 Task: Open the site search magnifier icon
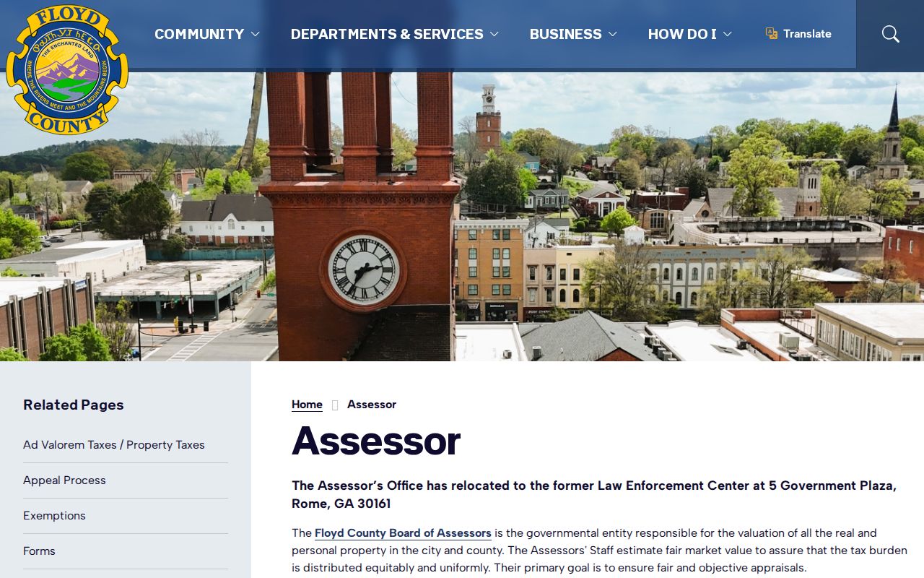pos(890,34)
